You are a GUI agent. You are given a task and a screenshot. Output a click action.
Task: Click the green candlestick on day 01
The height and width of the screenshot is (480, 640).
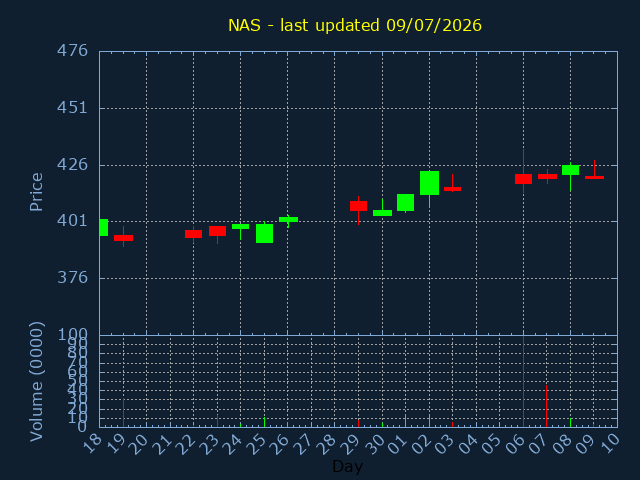click(405, 202)
